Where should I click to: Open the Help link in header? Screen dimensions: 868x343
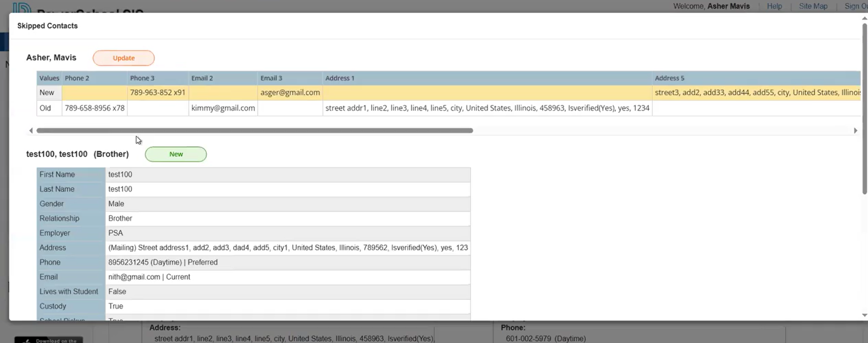click(774, 6)
